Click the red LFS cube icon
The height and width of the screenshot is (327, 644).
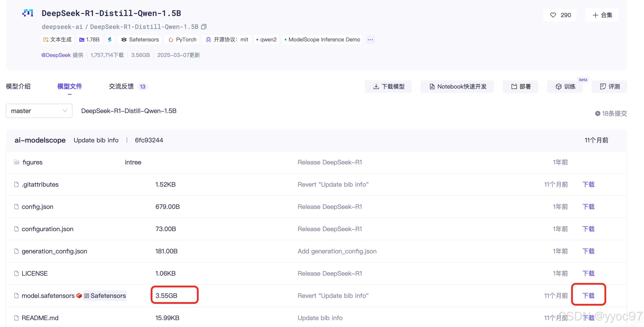[79, 295]
